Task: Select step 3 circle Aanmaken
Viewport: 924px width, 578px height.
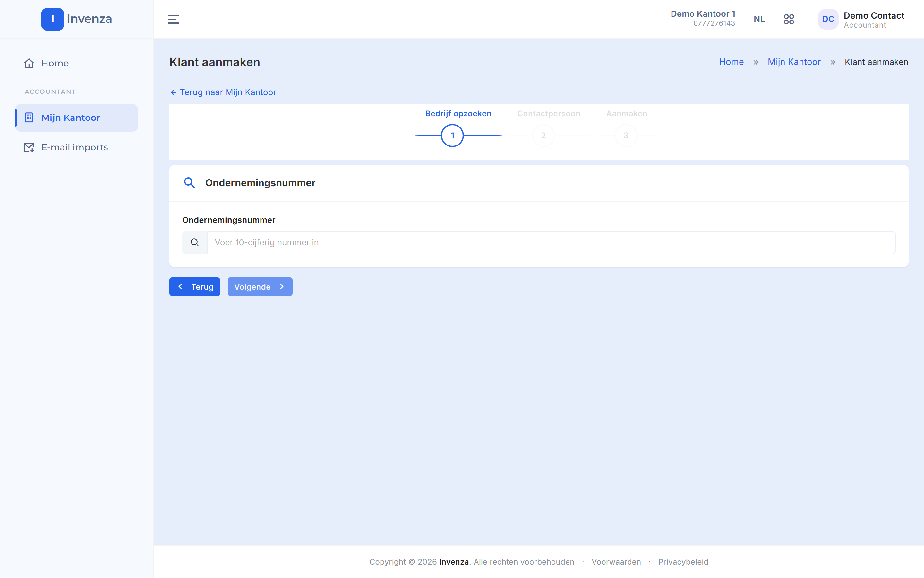Action: (626, 135)
